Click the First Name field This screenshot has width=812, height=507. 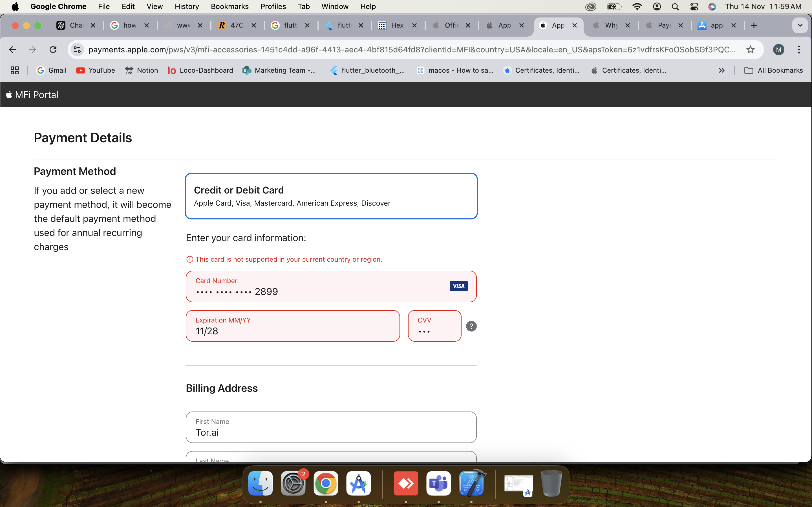pyautogui.click(x=331, y=432)
